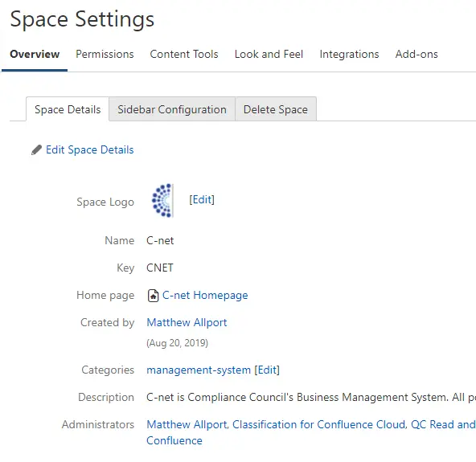The image size is (476, 462).
Task: Click the [Edit] link next to Space Logo
Action: tap(202, 199)
